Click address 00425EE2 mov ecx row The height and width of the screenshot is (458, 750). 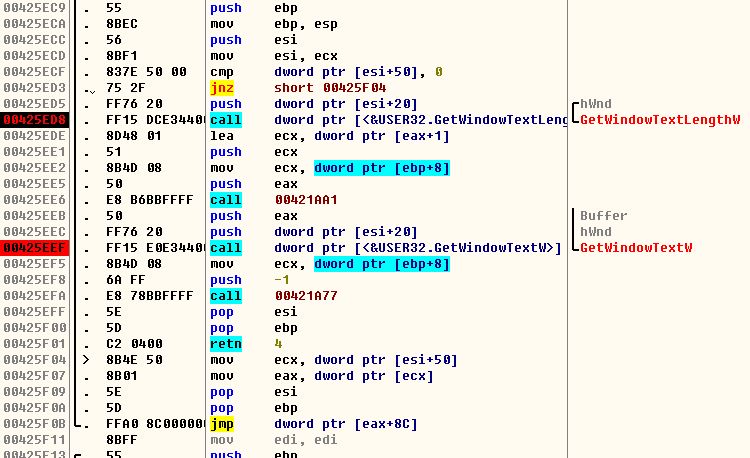click(x=34, y=168)
